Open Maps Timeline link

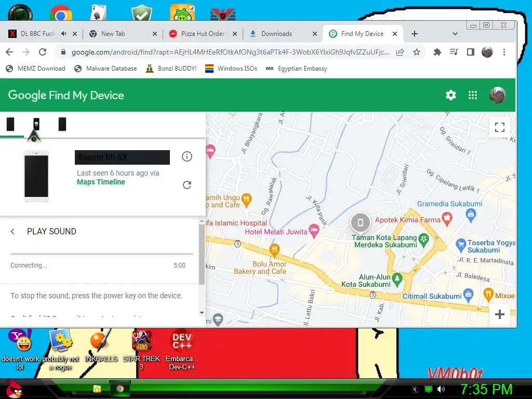point(101,182)
